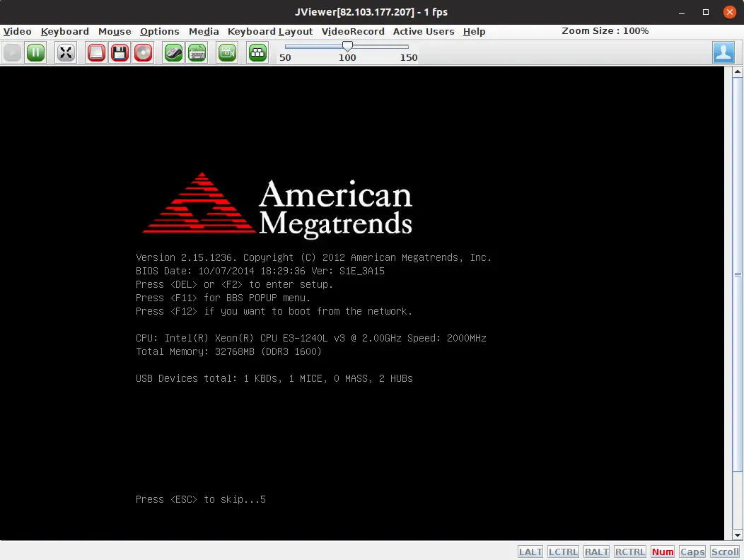The width and height of the screenshot is (744, 560).
Task: Open the CD/DVD media redirection tool
Action: 143,52
